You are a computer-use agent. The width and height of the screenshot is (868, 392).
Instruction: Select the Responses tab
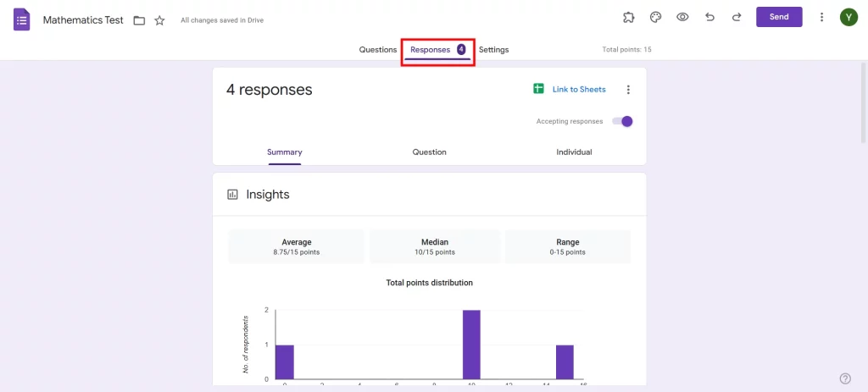[x=437, y=50]
